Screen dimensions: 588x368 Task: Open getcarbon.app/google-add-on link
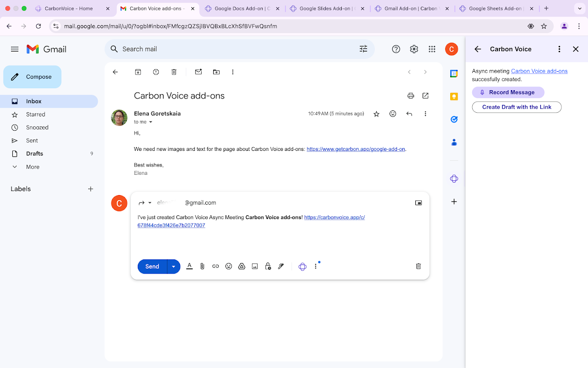pyautogui.click(x=356, y=149)
